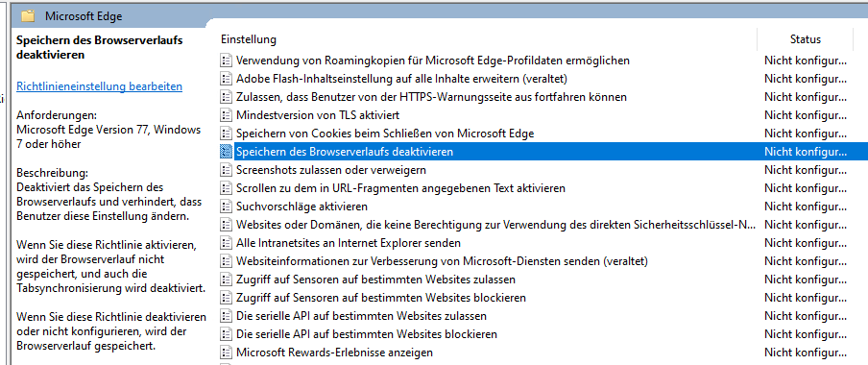Click policy icon beside Mindestversion von TLS aktiviert
868x365 pixels.
tap(226, 115)
